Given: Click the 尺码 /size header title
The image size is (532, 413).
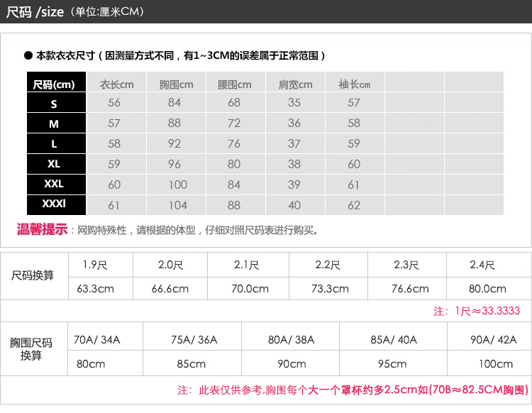Looking at the screenshot, I should [x=35, y=12].
